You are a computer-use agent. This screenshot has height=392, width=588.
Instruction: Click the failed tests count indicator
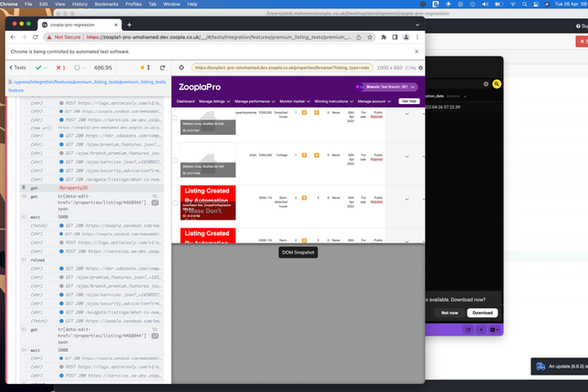(x=61, y=67)
